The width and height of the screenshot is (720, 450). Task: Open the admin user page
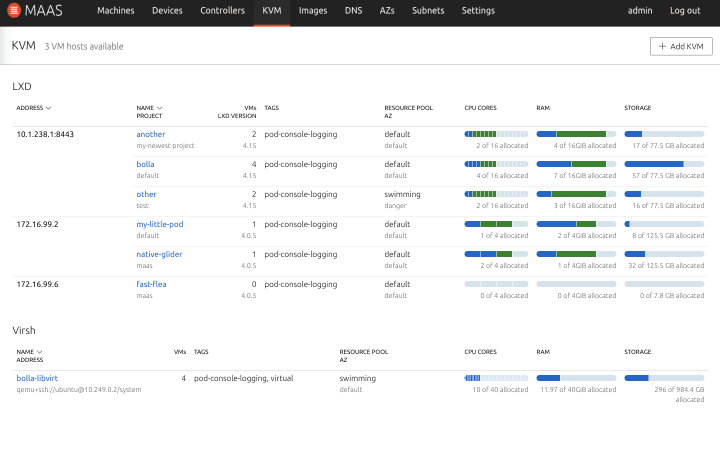(x=640, y=11)
